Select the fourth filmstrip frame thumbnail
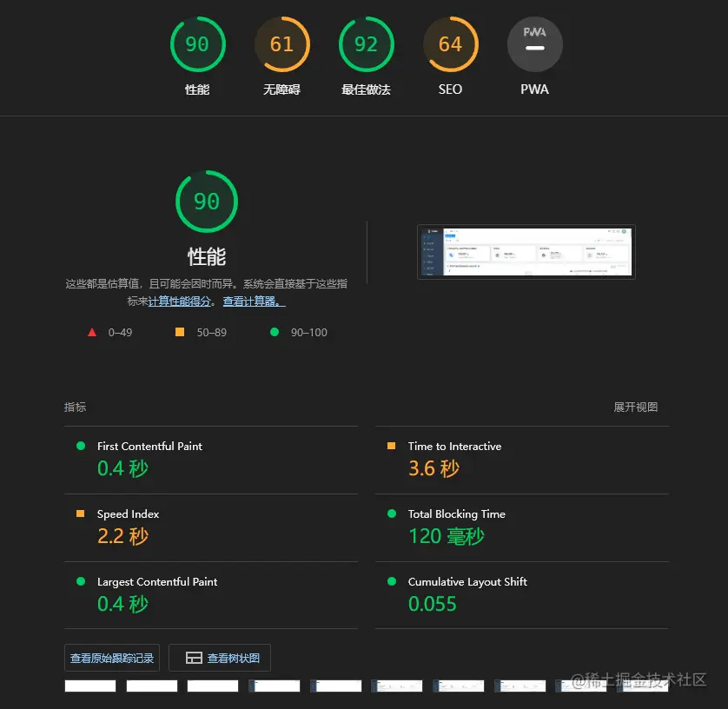This screenshot has height=709, width=728. point(275,686)
